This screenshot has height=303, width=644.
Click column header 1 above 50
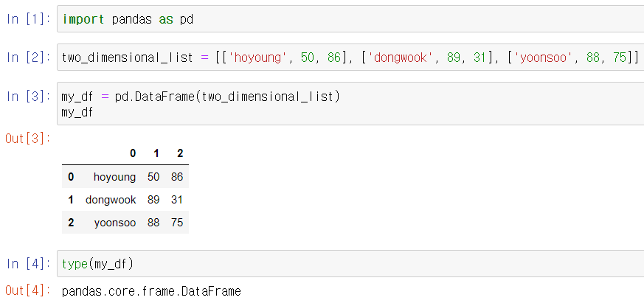click(156, 153)
